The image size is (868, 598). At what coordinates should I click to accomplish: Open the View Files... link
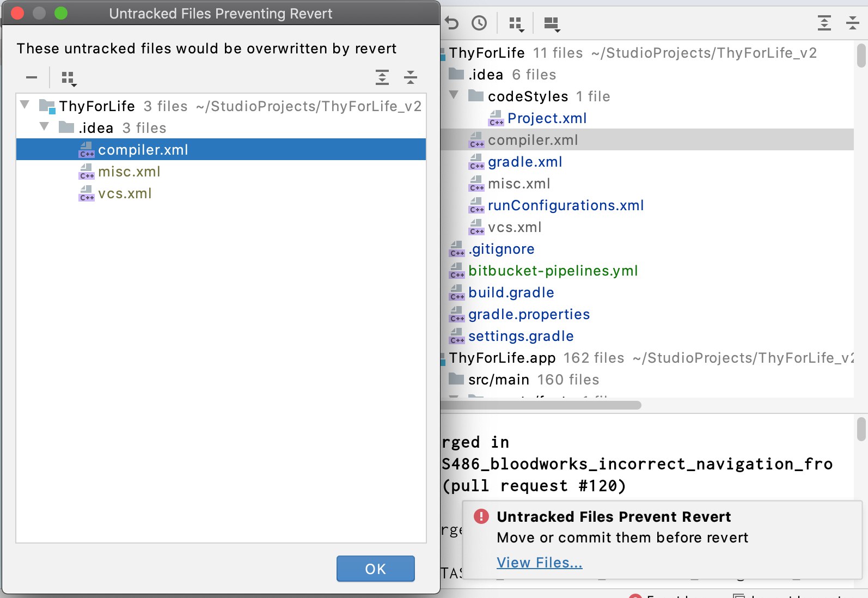539,563
